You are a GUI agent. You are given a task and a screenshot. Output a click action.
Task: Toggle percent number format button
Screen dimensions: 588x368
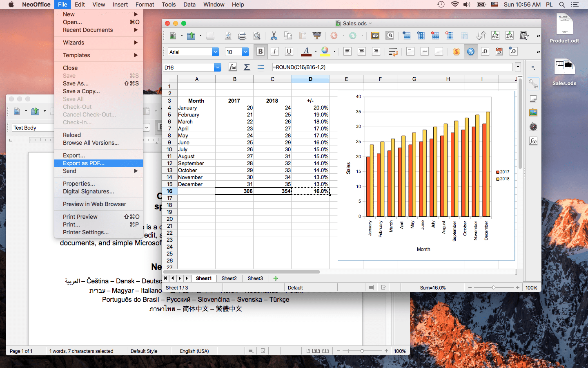[471, 52]
